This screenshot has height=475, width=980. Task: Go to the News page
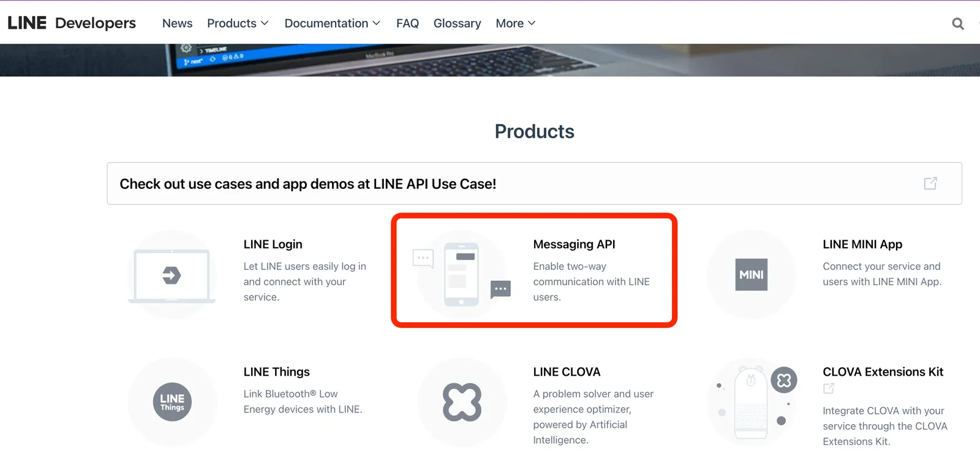(x=177, y=23)
